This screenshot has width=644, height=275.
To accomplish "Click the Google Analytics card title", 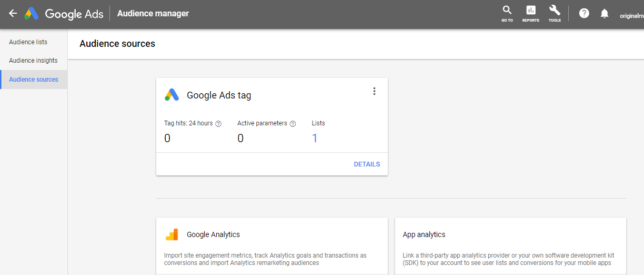I will coord(213,234).
